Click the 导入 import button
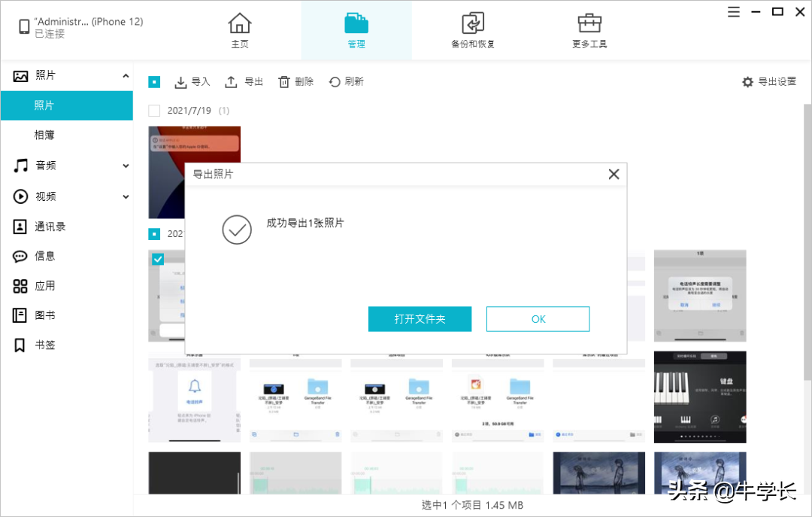Viewport: 812px width, 517px height. (192, 82)
